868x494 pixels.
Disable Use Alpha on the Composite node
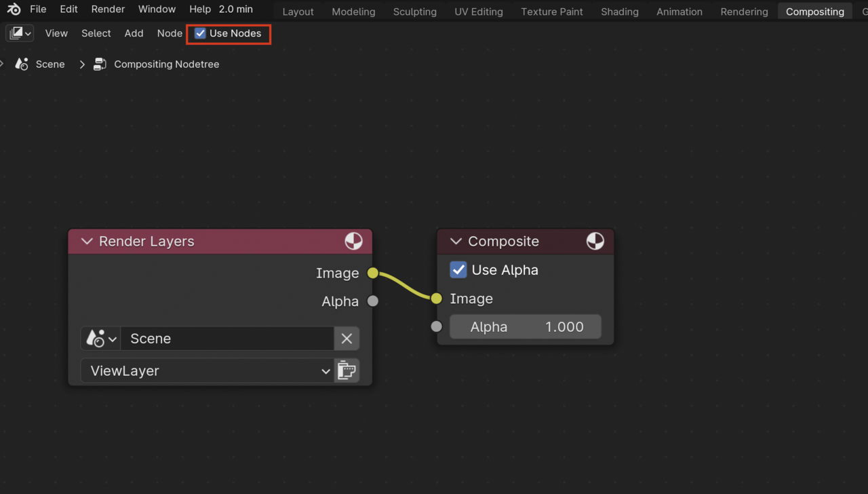pos(458,269)
